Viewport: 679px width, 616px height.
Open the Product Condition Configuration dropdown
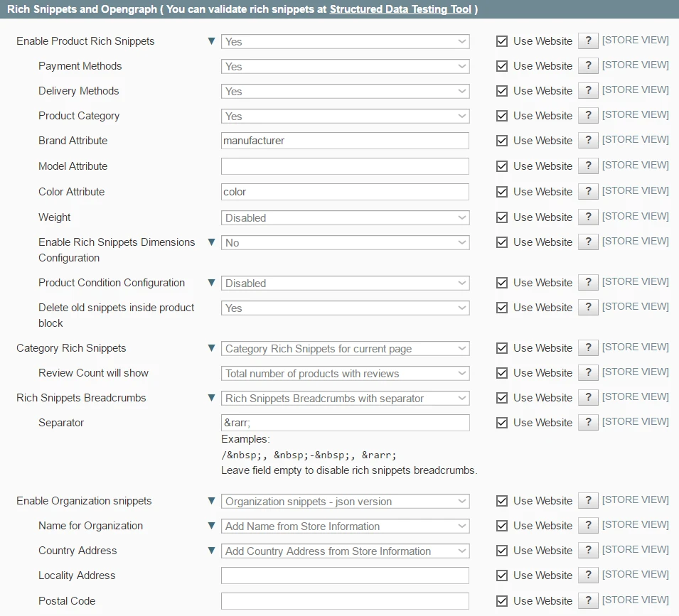point(345,283)
